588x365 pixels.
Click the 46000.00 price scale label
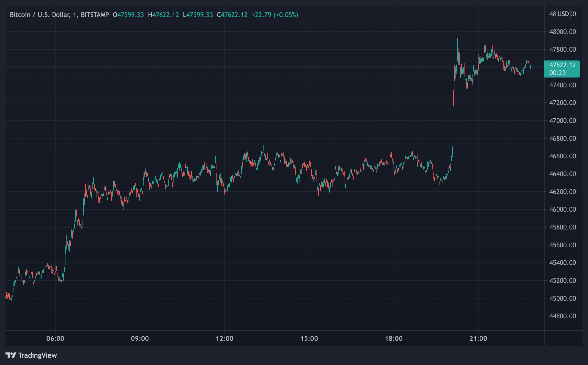pos(562,209)
